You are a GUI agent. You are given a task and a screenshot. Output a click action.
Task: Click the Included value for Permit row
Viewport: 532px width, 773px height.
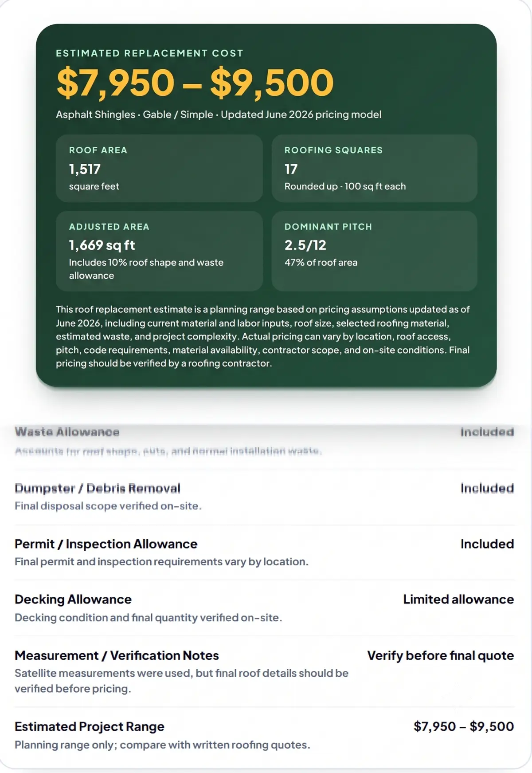pyautogui.click(x=487, y=544)
